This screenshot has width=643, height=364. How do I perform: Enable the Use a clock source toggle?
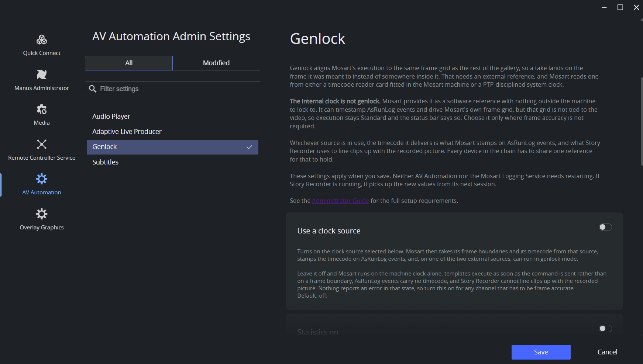605,227
